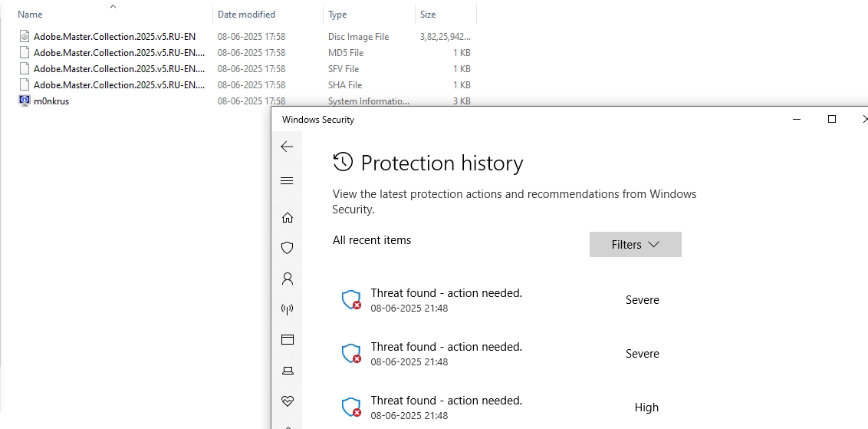Sort files by Type column
Screen dimensions: 868x429
coord(370,15)
